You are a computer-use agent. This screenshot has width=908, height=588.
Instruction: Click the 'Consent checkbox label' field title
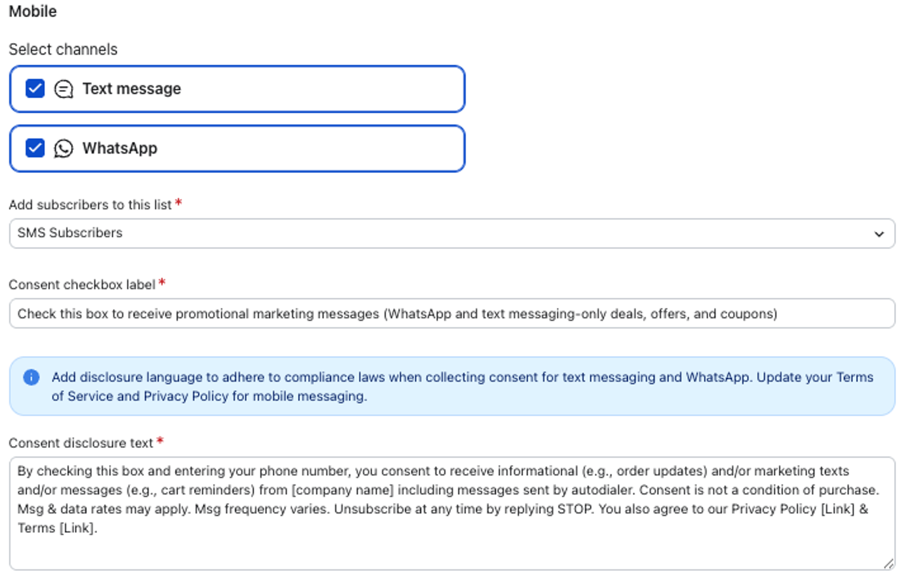click(x=82, y=285)
